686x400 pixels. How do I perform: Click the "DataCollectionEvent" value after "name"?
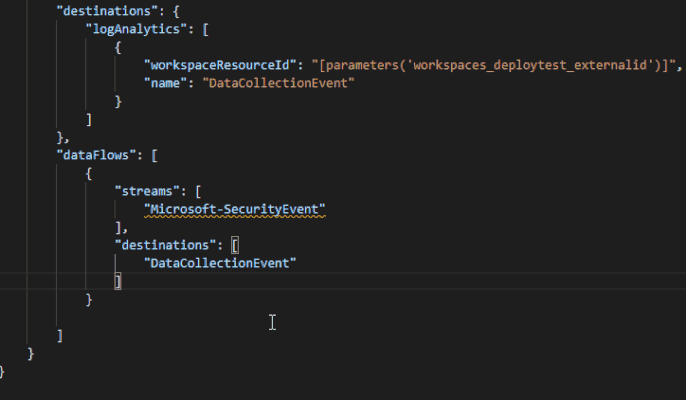[x=278, y=83]
